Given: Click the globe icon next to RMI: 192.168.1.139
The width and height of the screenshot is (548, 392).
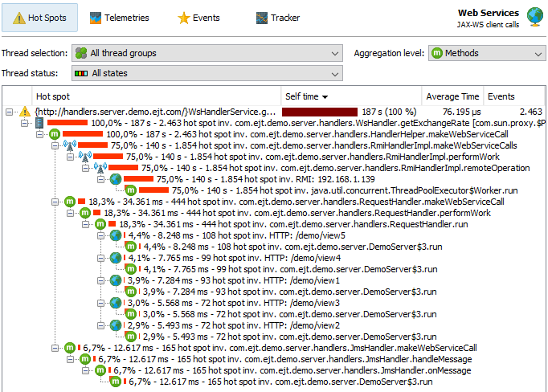Looking at the screenshot, I should coord(116,179).
